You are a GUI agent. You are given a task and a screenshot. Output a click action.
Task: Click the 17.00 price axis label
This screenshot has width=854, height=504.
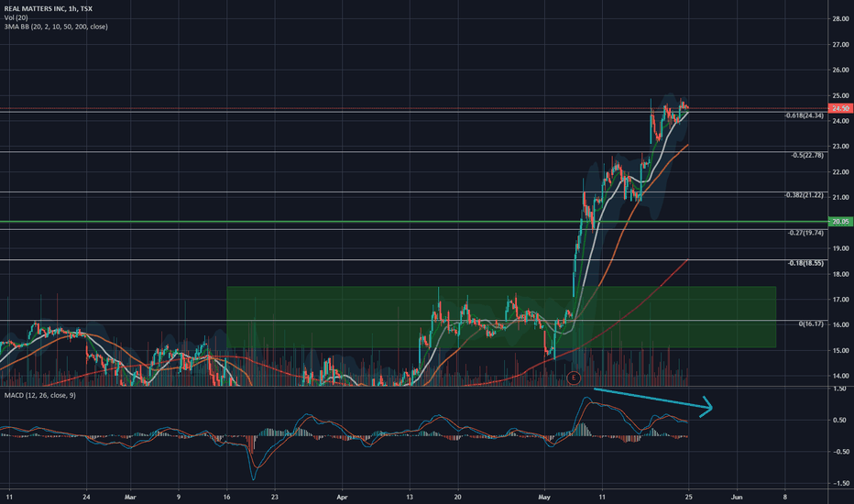pos(841,299)
